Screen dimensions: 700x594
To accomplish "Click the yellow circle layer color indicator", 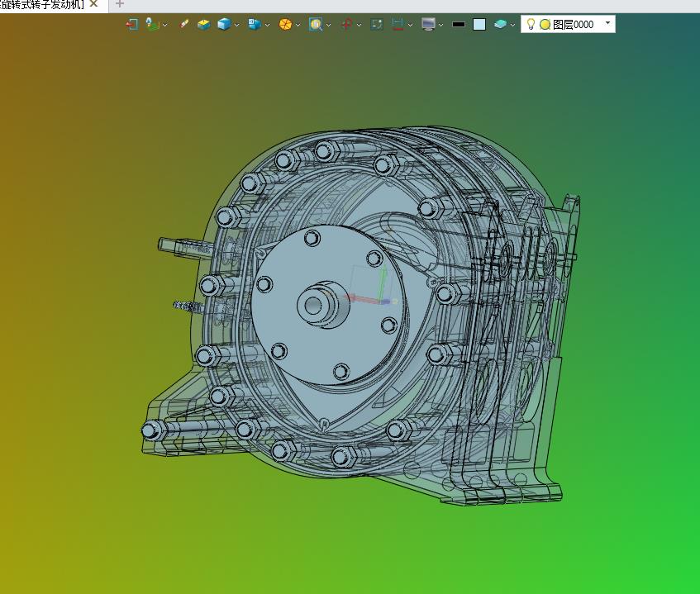I will [545, 25].
